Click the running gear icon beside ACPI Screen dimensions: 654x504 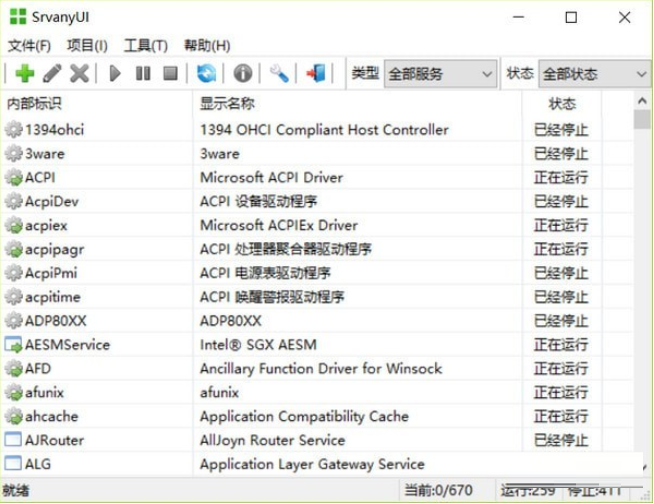point(14,177)
